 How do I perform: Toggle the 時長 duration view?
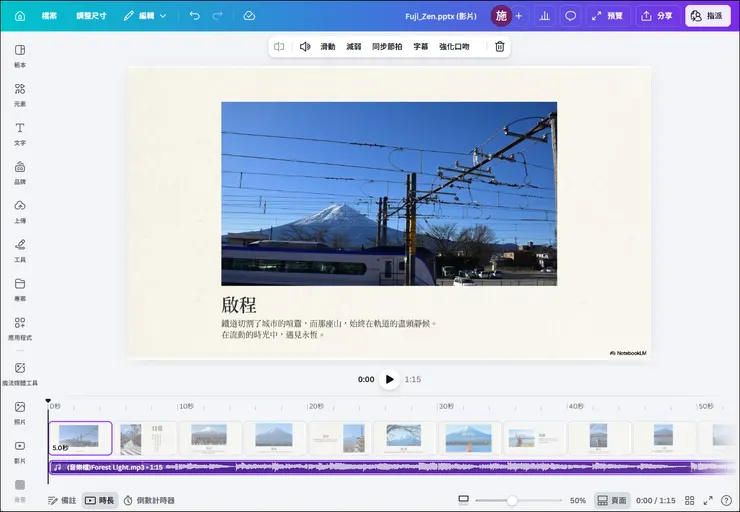100,500
